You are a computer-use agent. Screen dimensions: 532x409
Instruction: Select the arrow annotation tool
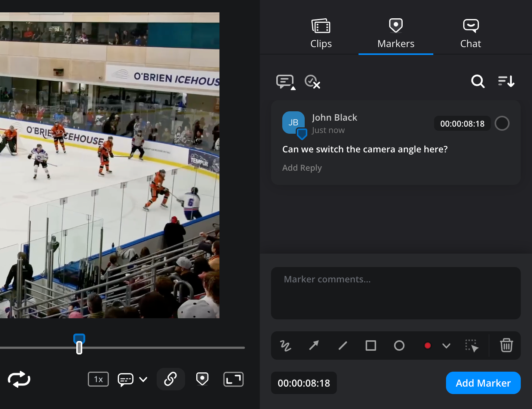(x=314, y=346)
